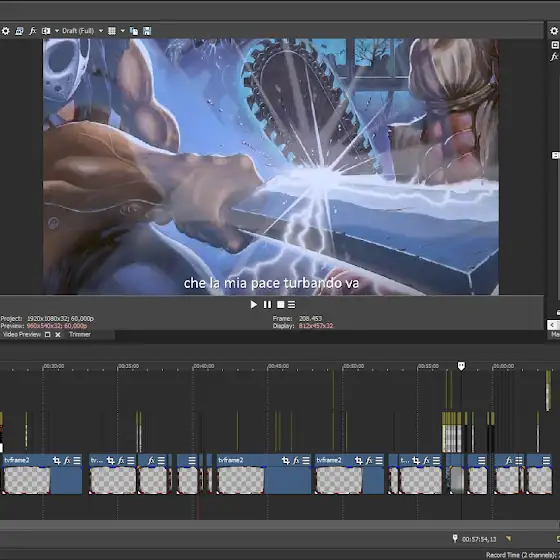
Task: Select the tvframe2 clip thumbnail near 00:40:00
Action: coord(241,481)
